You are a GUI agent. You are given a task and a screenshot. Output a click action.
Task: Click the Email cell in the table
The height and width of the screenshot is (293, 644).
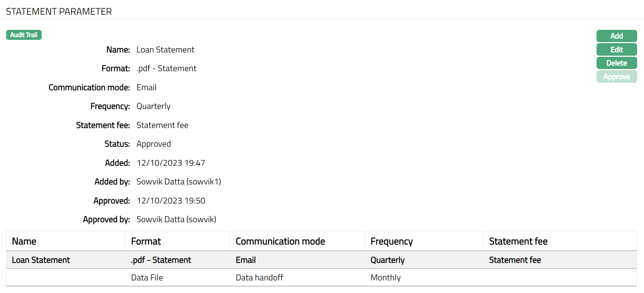tap(246, 260)
